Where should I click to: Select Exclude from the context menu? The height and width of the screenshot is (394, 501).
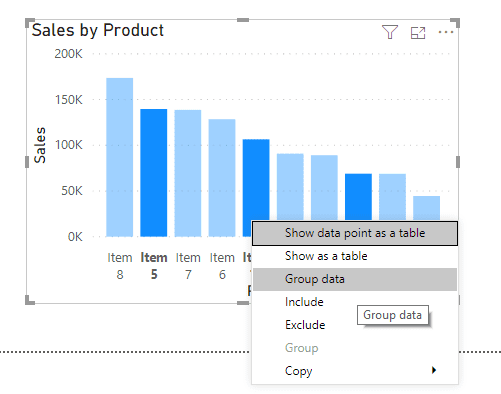click(355, 325)
